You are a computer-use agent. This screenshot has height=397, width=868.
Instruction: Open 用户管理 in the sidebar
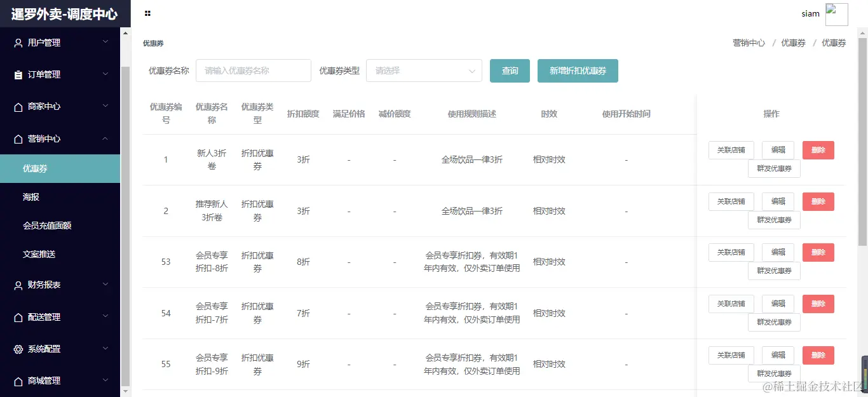coord(60,43)
